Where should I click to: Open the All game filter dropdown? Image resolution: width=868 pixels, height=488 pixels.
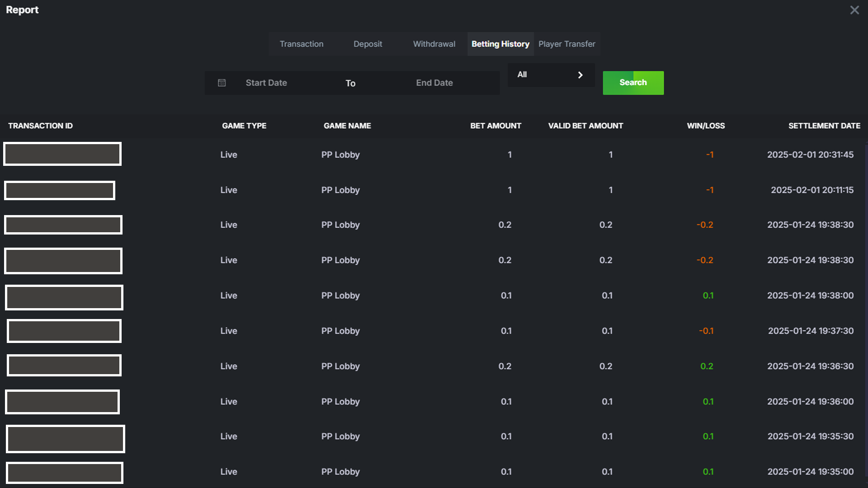pyautogui.click(x=550, y=75)
